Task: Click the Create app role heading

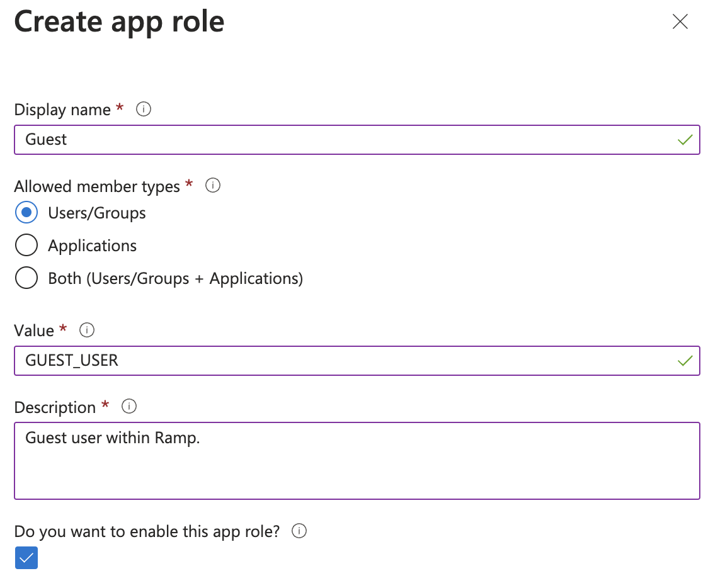Action: 119,23
